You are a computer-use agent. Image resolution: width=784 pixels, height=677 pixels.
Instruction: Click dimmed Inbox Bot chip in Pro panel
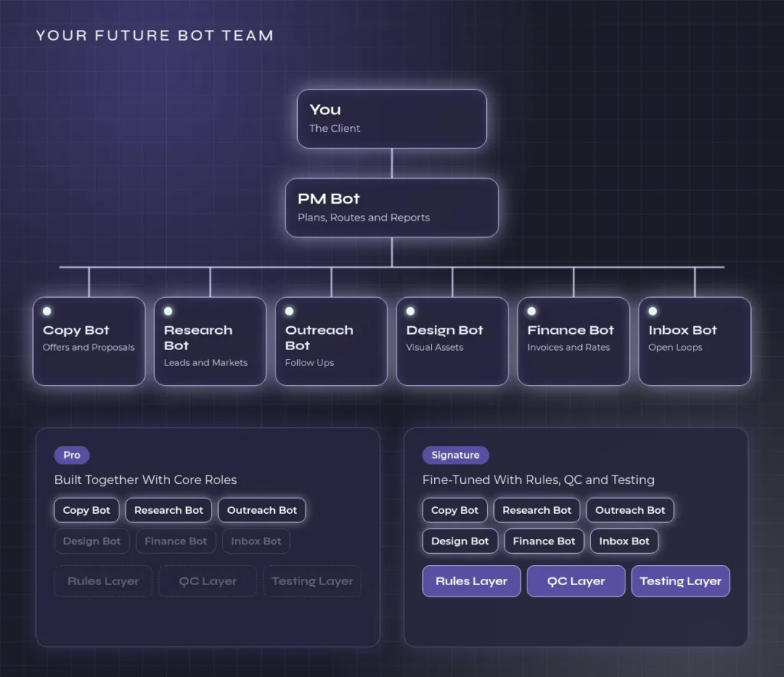coord(256,541)
